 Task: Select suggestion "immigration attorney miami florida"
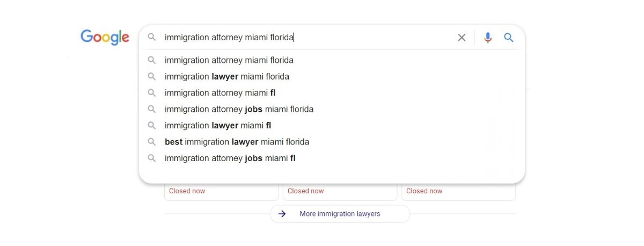pos(229,60)
